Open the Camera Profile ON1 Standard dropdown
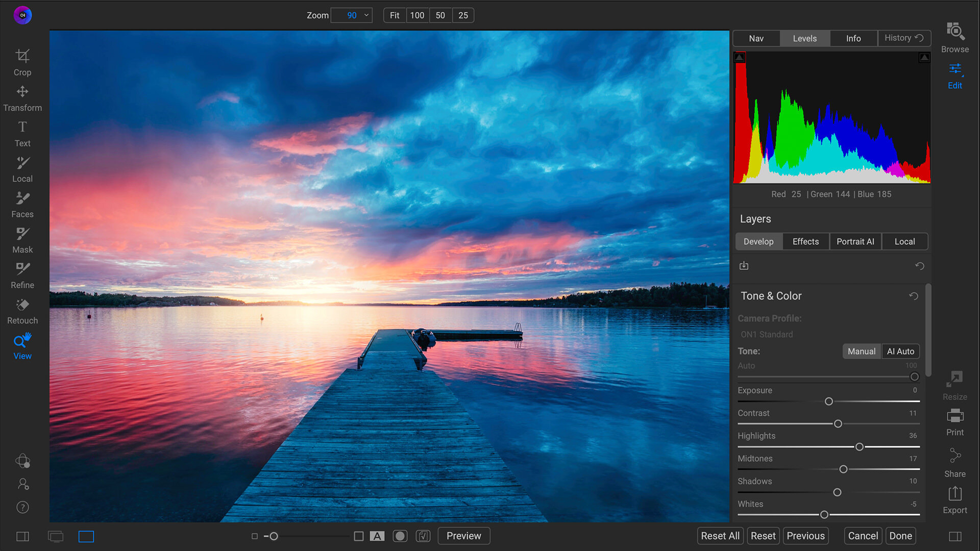 767,335
